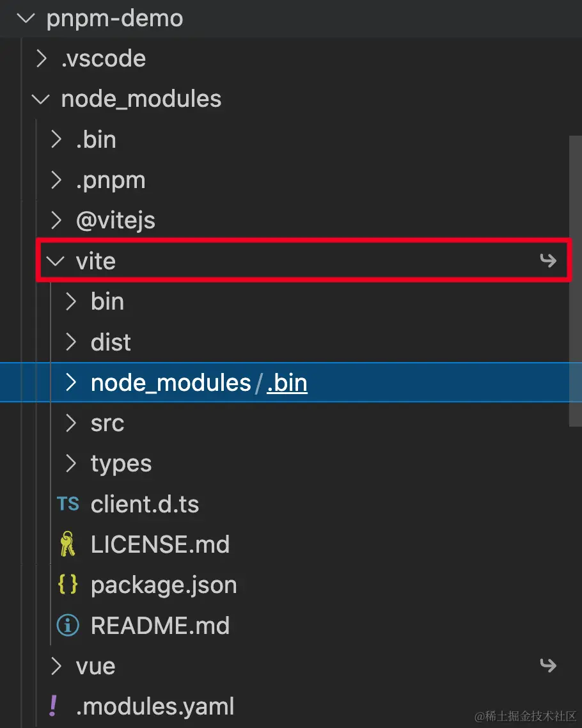The width and height of the screenshot is (582, 728).
Task: Click the symlink arrow icon on vite row
Action: point(547,260)
